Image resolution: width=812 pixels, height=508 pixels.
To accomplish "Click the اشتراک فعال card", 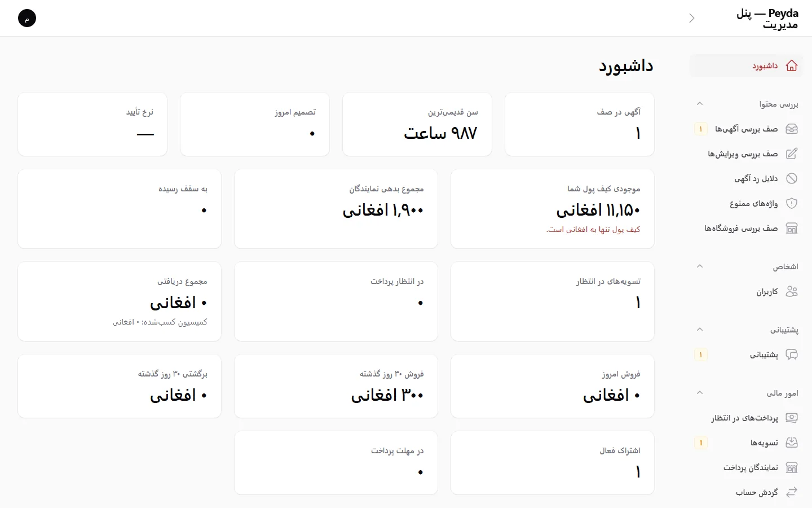I will (553, 463).
